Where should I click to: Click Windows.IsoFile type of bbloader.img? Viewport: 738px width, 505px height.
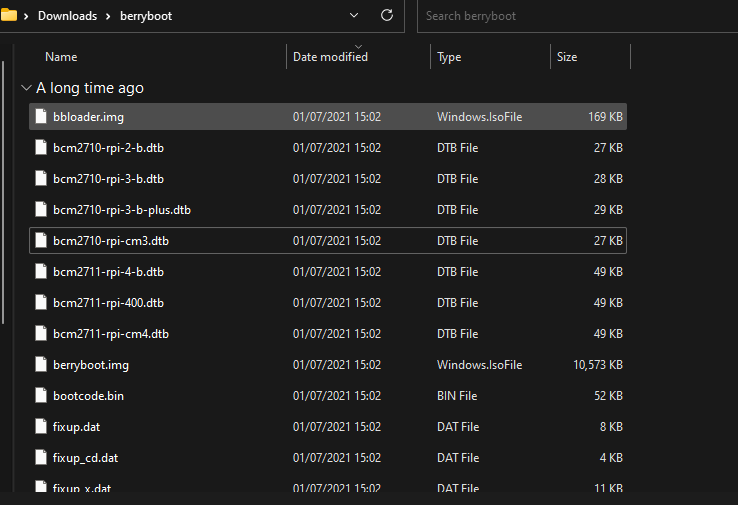point(479,117)
